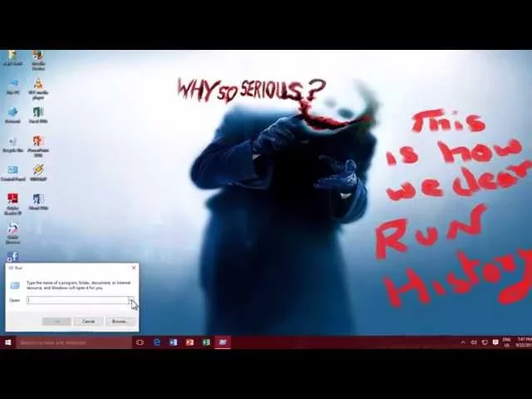Open the Control Panel desktop icon
This screenshot has height=399, width=532.
pyautogui.click(x=13, y=174)
